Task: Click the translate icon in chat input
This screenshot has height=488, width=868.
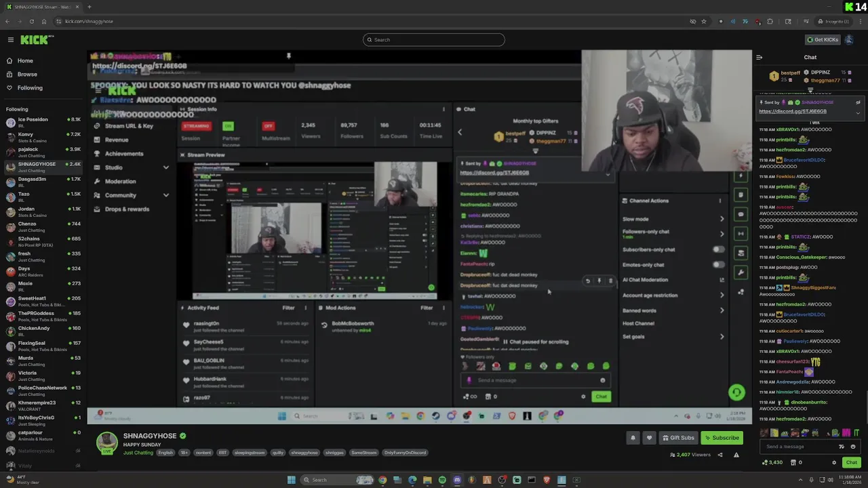Action: point(842,447)
